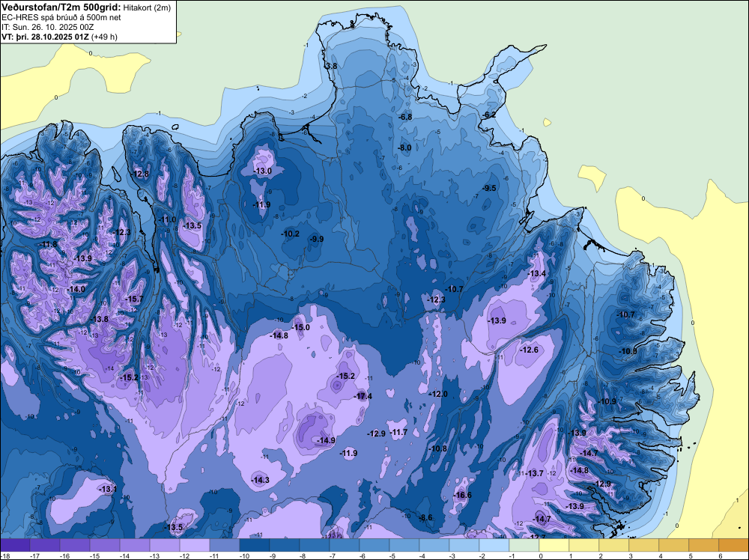The image size is (749, 560).
Task: Click the legend scale label 3
Action: tap(631, 556)
